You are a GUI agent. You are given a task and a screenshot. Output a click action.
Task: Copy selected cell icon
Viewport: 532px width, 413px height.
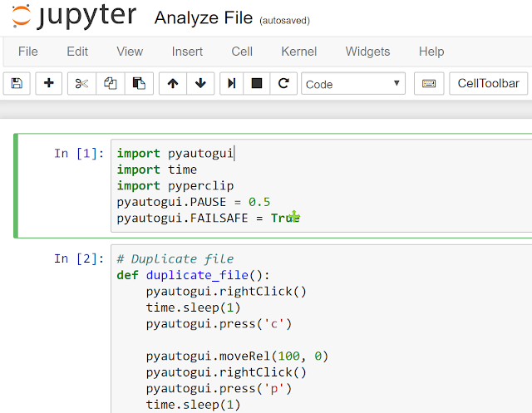111,83
